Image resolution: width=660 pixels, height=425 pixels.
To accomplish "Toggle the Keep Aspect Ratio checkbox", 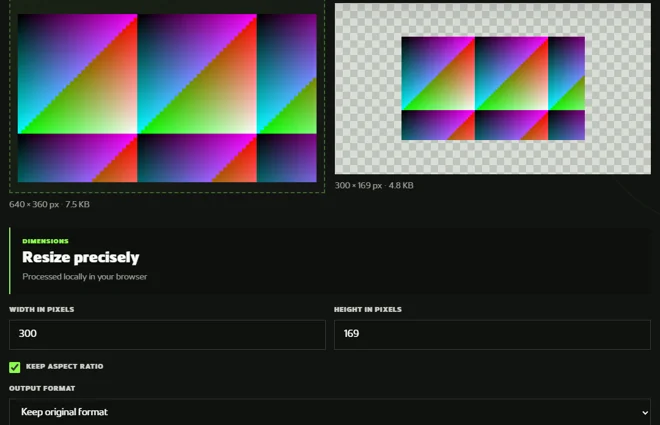I will [x=15, y=367].
